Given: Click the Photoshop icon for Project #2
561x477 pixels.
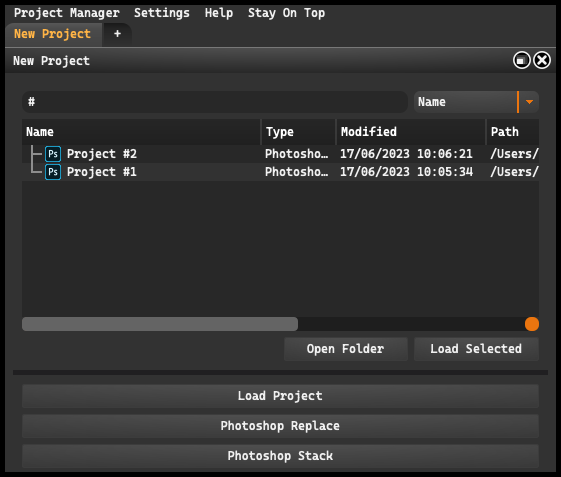Looking at the screenshot, I should pyautogui.click(x=53, y=154).
